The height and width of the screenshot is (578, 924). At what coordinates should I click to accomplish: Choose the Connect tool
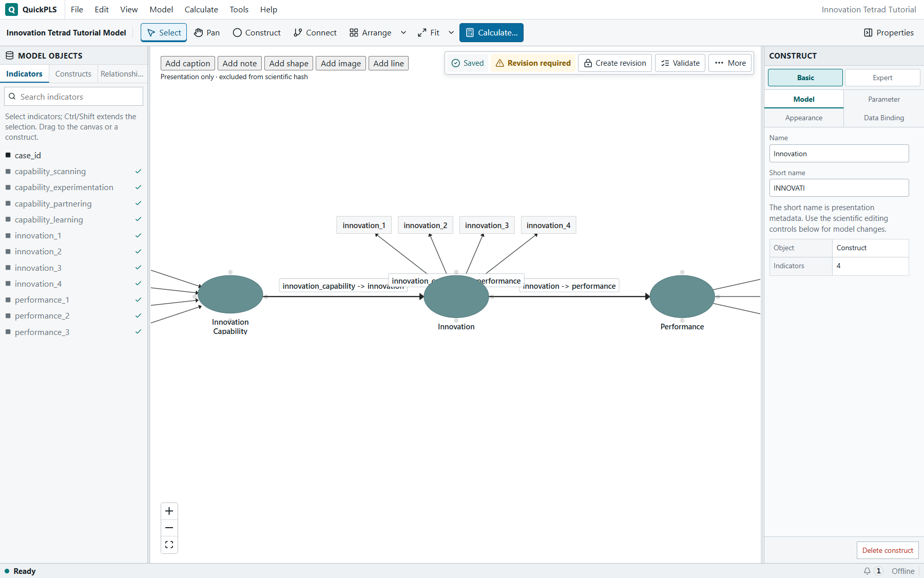coord(315,32)
